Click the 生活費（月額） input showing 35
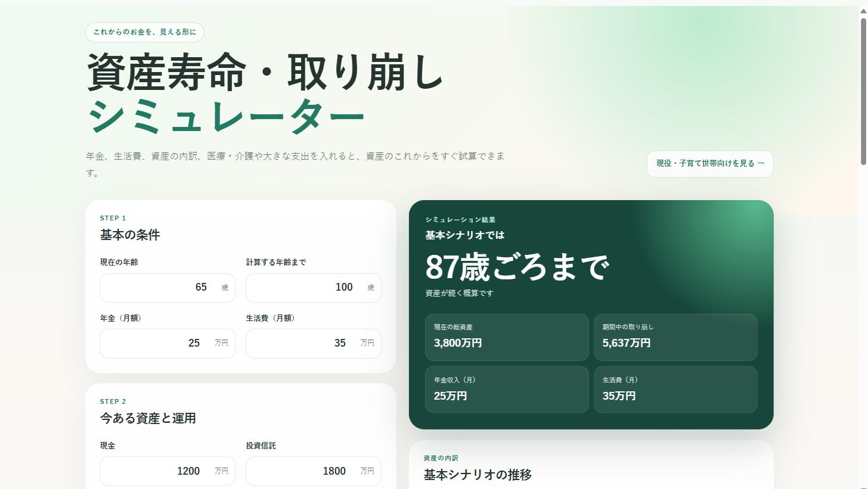The height and width of the screenshot is (489, 868). click(x=314, y=344)
